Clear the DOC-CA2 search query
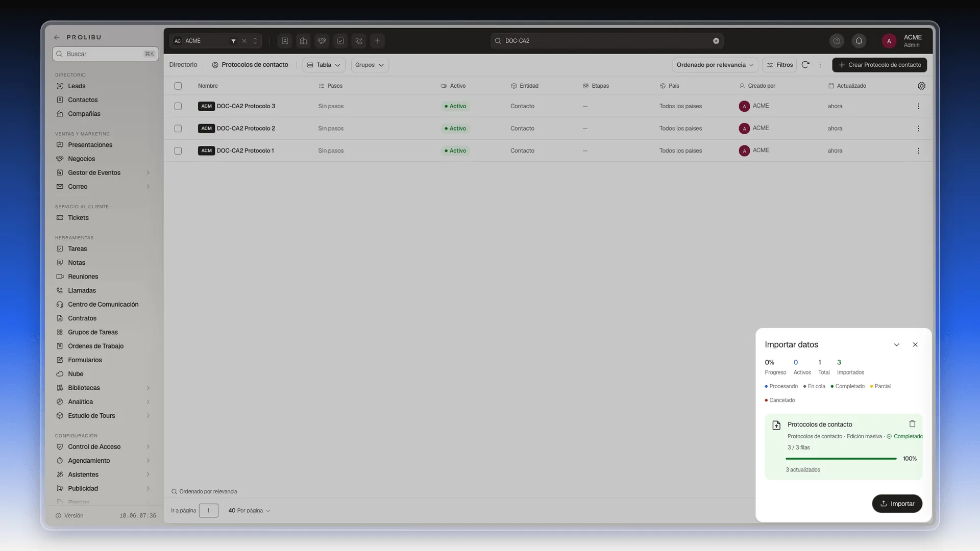980x551 pixels. [716, 41]
